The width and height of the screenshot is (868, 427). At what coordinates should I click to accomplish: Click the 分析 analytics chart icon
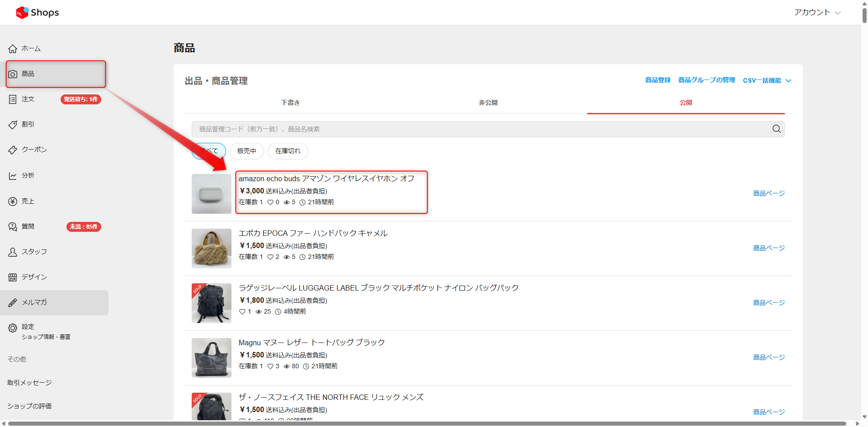tap(13, 176)
